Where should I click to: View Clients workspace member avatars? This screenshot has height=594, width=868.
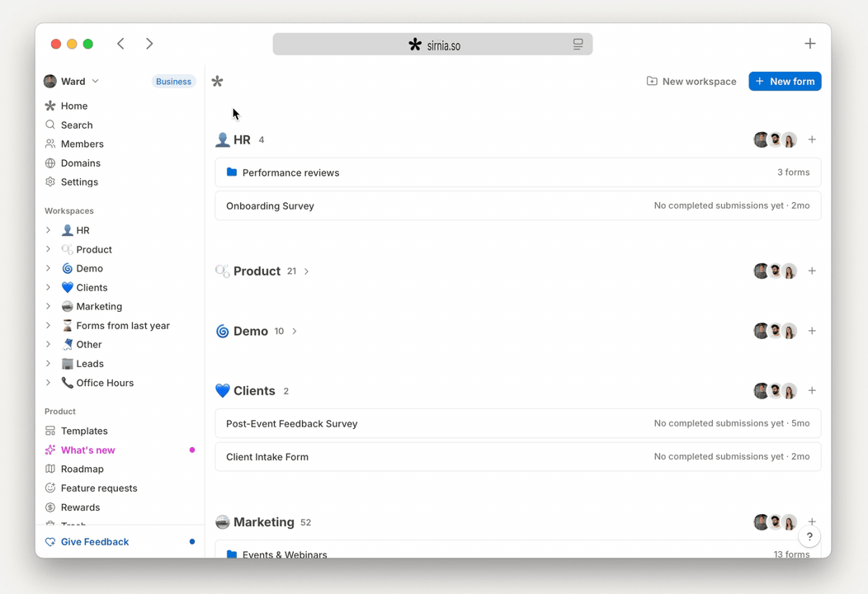click(775, 390)
